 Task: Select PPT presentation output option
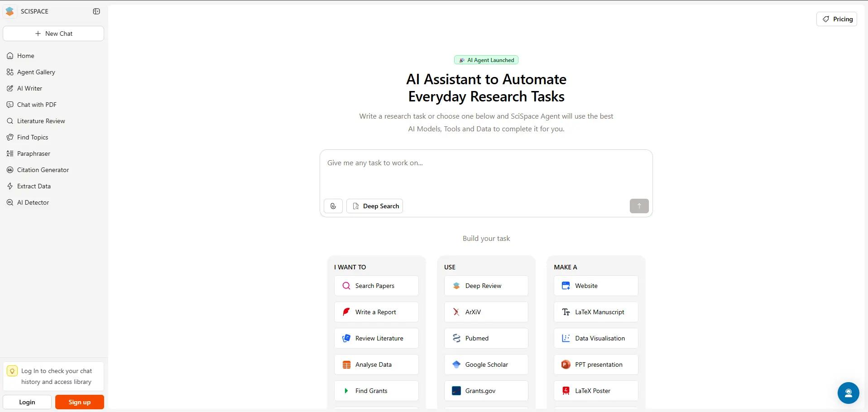(596, 364)
